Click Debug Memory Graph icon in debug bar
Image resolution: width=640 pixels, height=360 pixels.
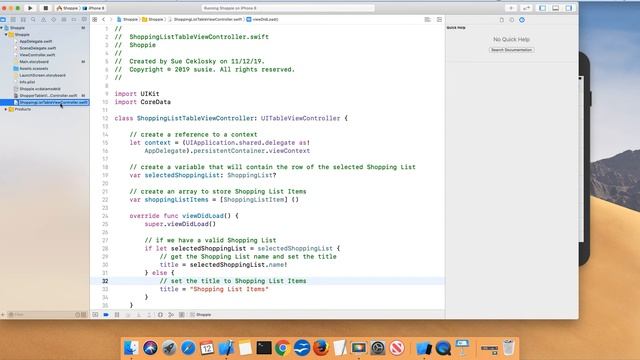pyautogui.click(x=171, y=315)
